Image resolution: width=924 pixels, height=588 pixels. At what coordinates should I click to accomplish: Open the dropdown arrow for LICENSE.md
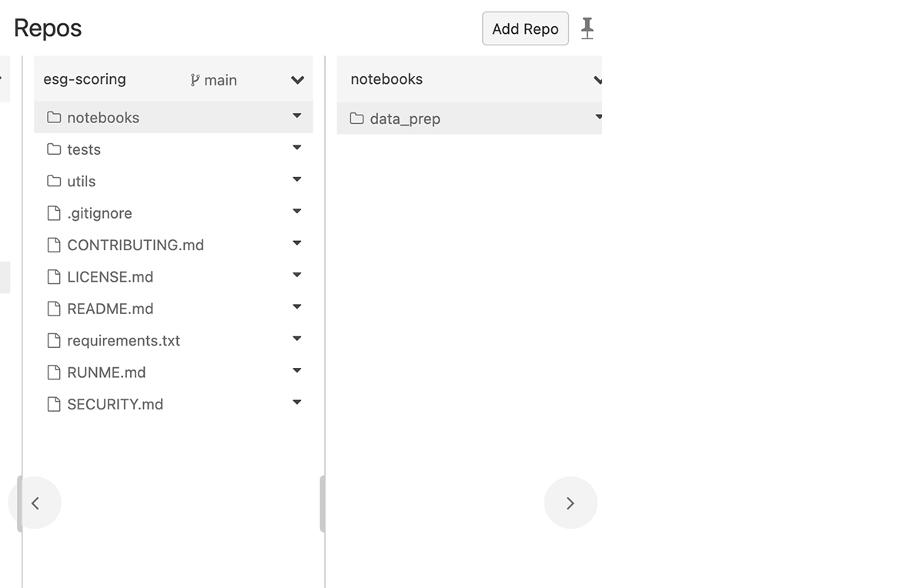[x=297, y=275]
